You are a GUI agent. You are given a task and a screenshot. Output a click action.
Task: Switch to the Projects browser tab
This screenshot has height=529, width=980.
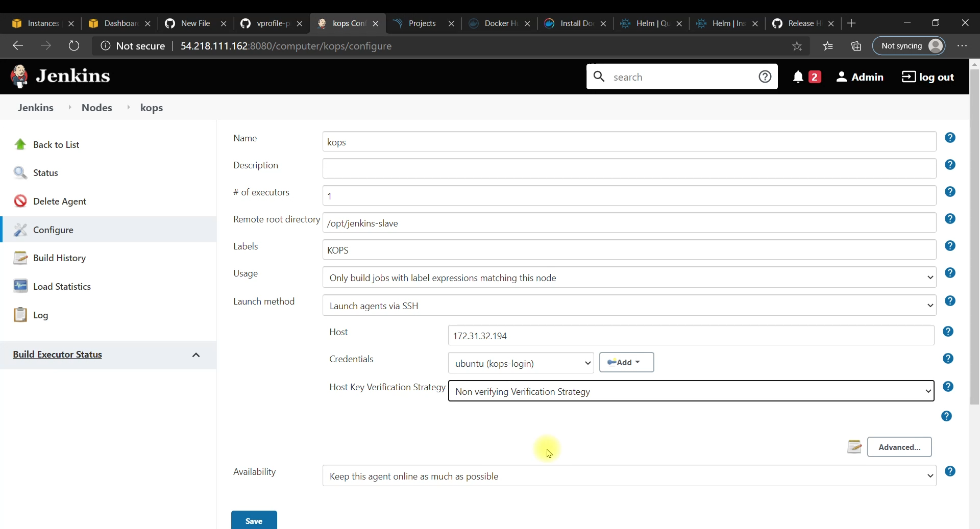point(424,23)
